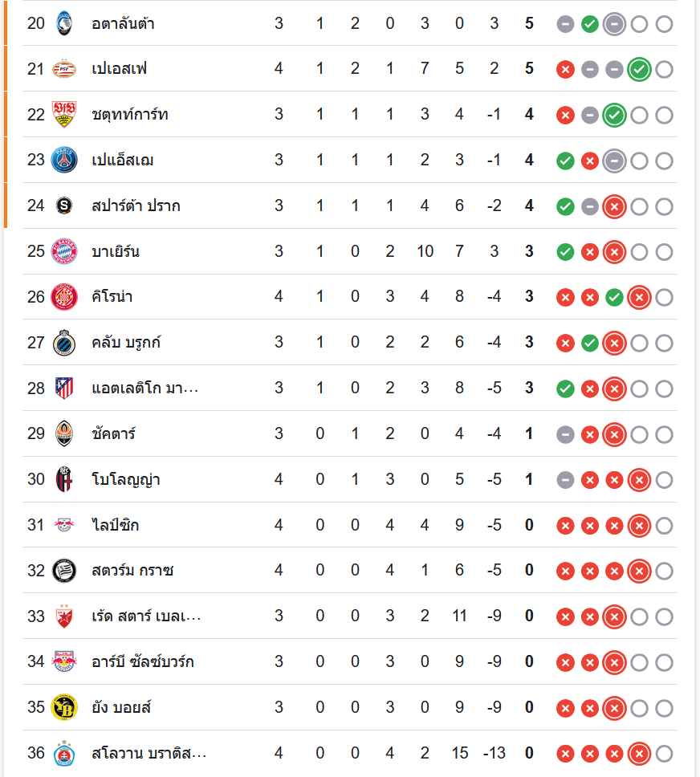The height and width of the screenshot is (777, 700).
Task: Open the อาร์บี ซัลซ์บวร์ก team link
Action: (x=142, y=662)
